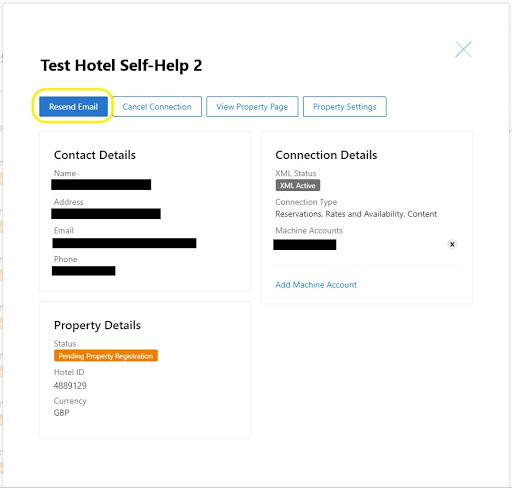Add Machine Account link
The image size is (512, 490).
coord(316,285)
